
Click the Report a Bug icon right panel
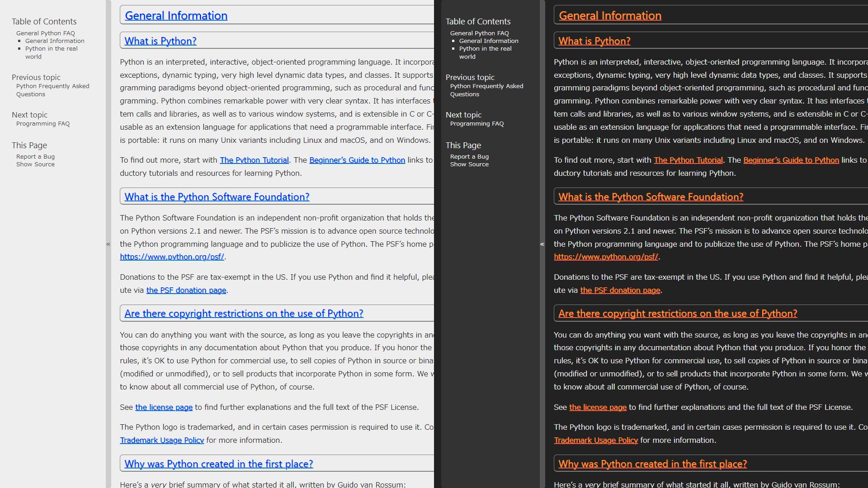(468, 156)
